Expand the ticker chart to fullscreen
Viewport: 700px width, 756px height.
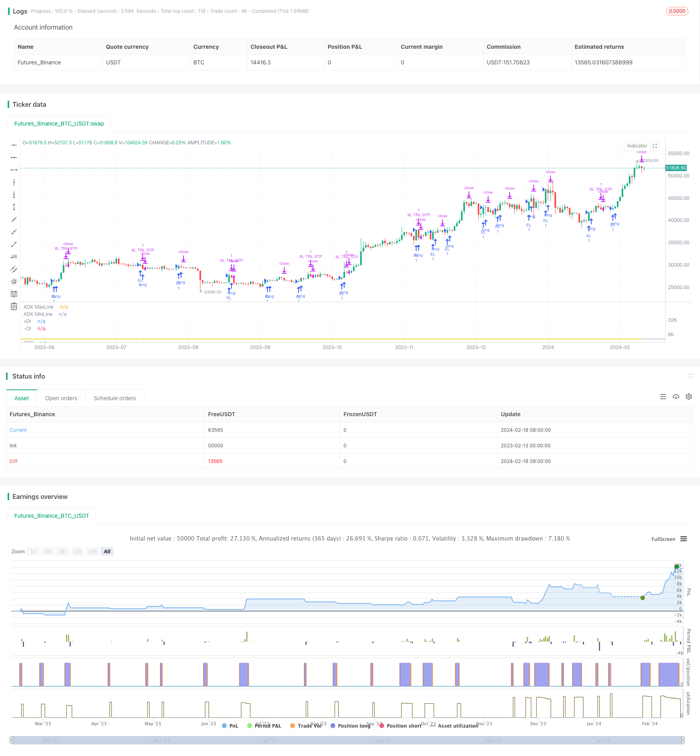655,146
